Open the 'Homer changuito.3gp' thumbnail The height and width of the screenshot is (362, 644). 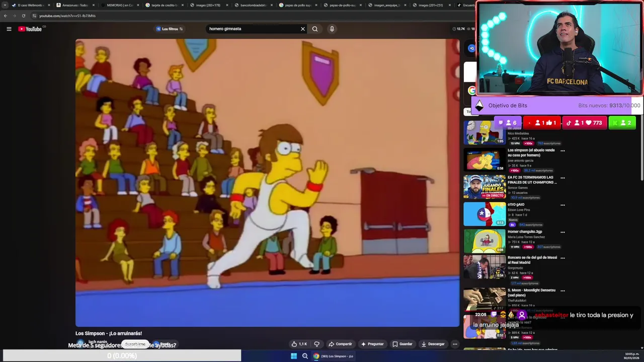coord(485,241)
